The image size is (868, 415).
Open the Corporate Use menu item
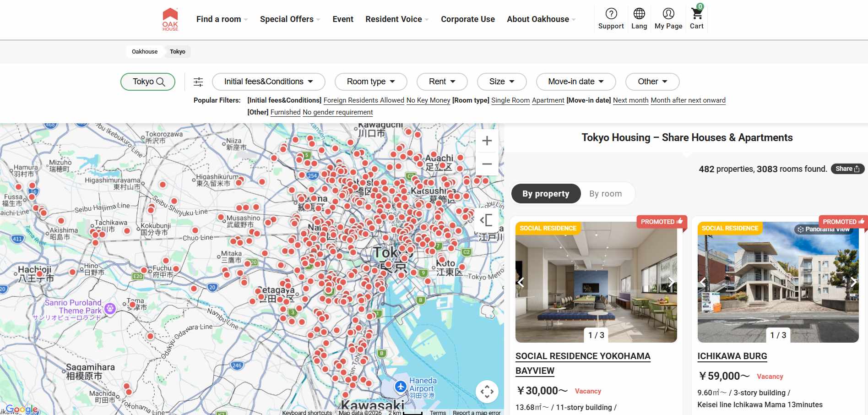(467, 19)
